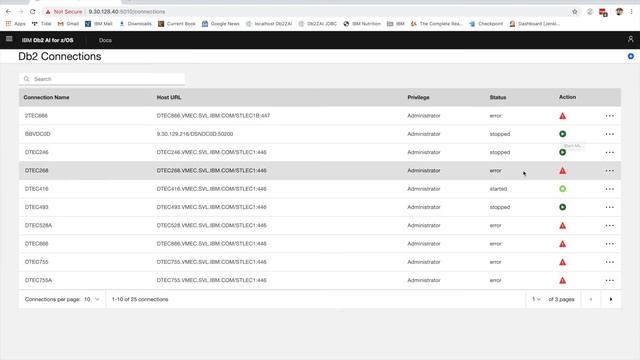
Task: Select connection name DTEC755A
Action: tap(38, 280)
